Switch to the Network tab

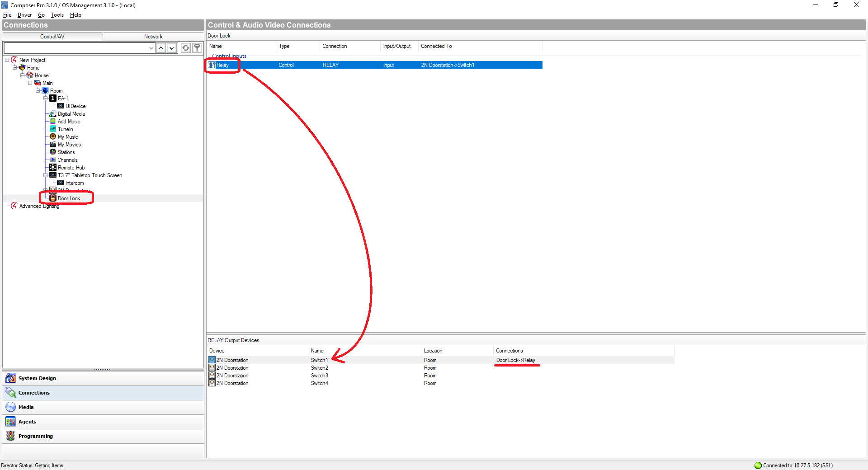(153, 37)
